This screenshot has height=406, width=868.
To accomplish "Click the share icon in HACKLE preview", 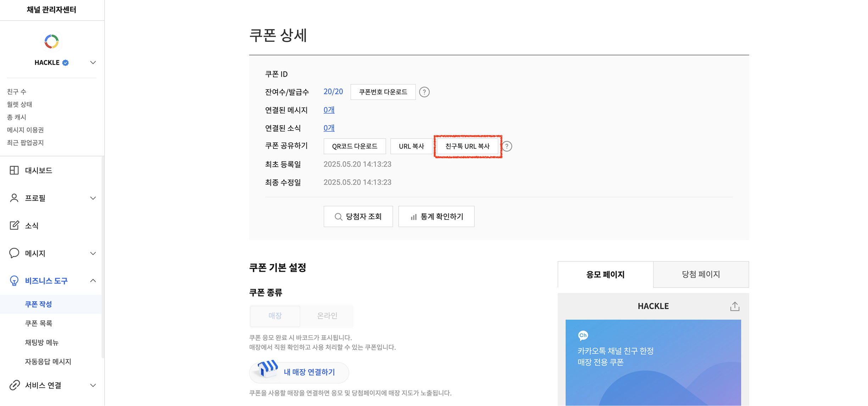I will click(x=735, y=306).
